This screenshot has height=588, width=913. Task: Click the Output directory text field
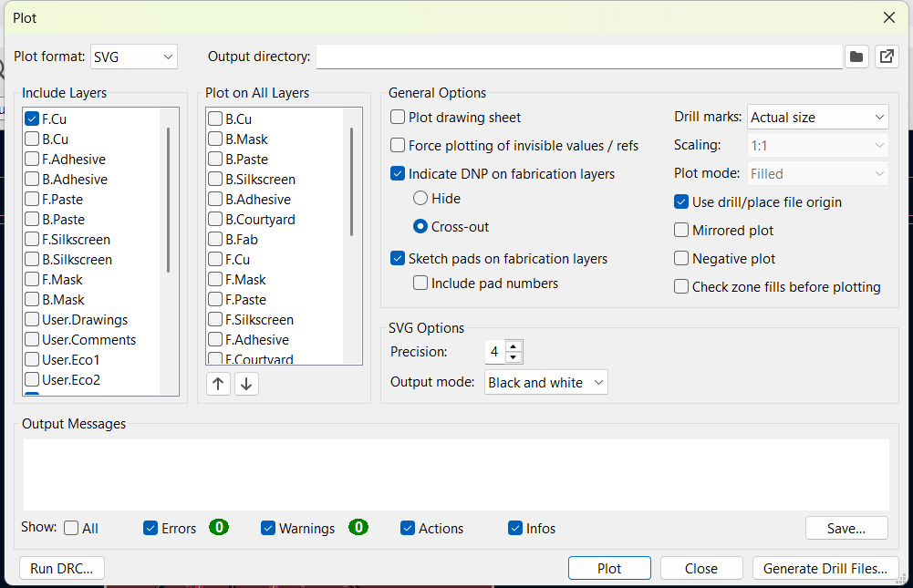(x=579, y=57)
